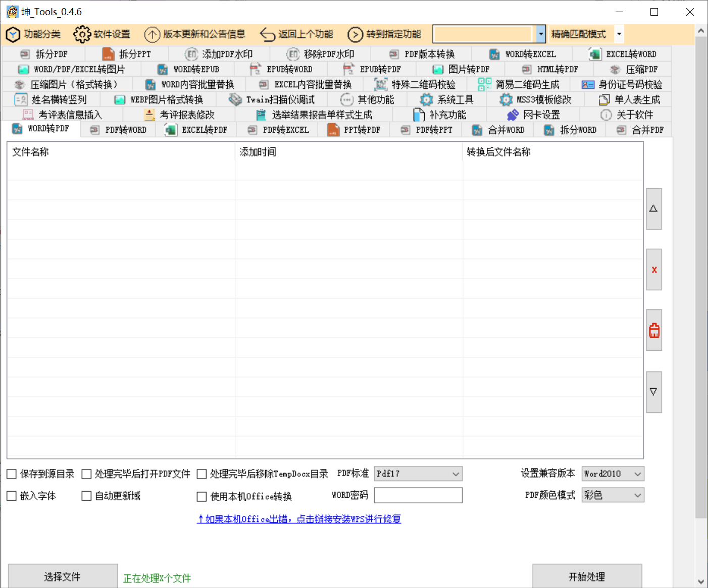Viewport: 708px width, 588px height.
Task: Focus the function search text field
Action: click(484, 34)
